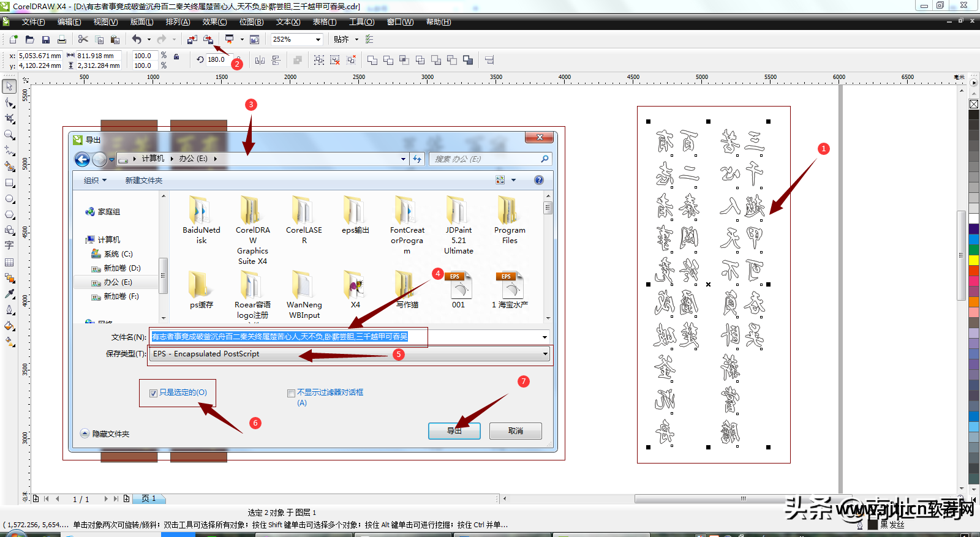Pick the yellow swatch in color palette

point(974,261)
